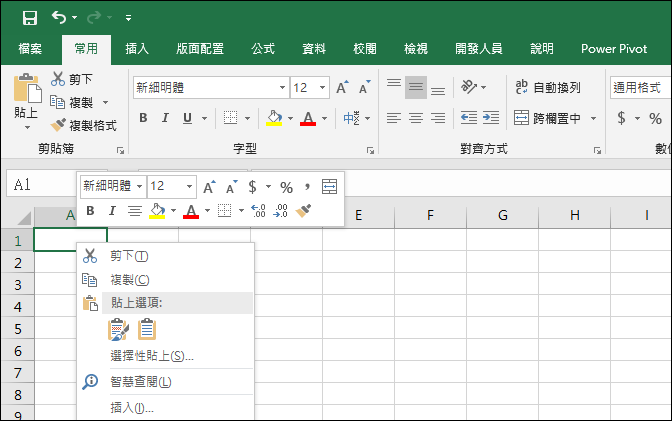Open 字型 group dialog launcher

(370, 150)
